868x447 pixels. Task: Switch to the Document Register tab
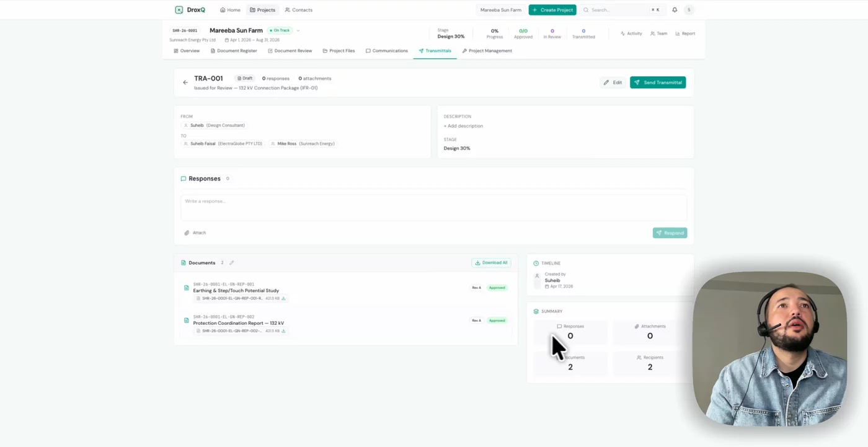[233, 51]
